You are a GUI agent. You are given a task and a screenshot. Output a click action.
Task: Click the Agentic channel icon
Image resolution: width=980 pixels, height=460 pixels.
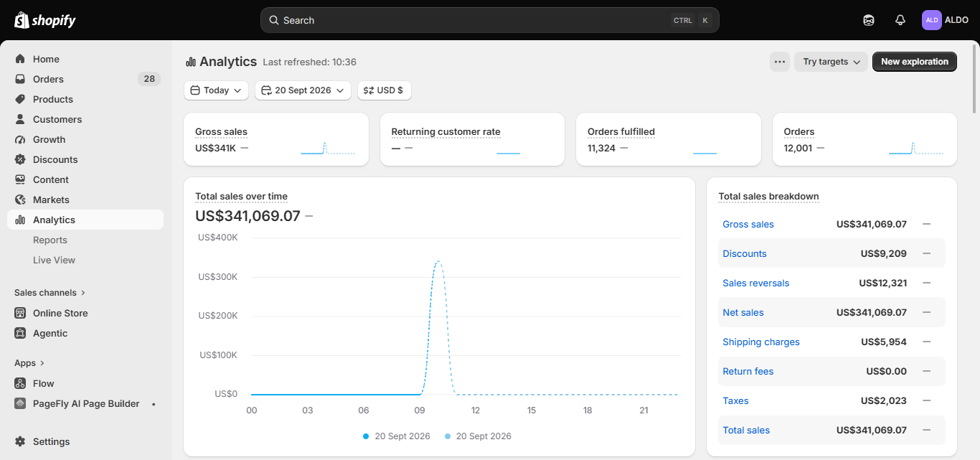click(x=20, y=333)
